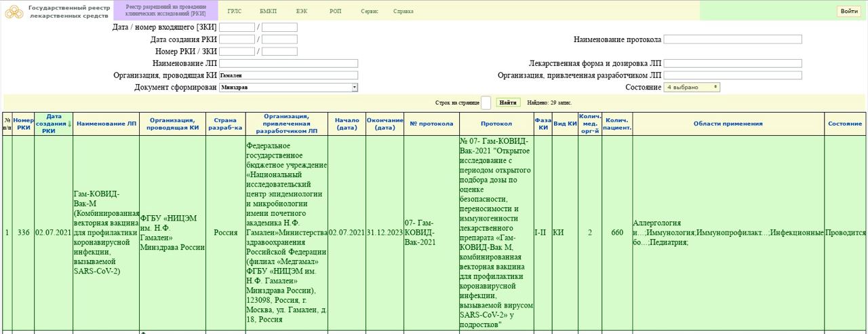Click the Наименование протокола input field

[x=732, y=39]
